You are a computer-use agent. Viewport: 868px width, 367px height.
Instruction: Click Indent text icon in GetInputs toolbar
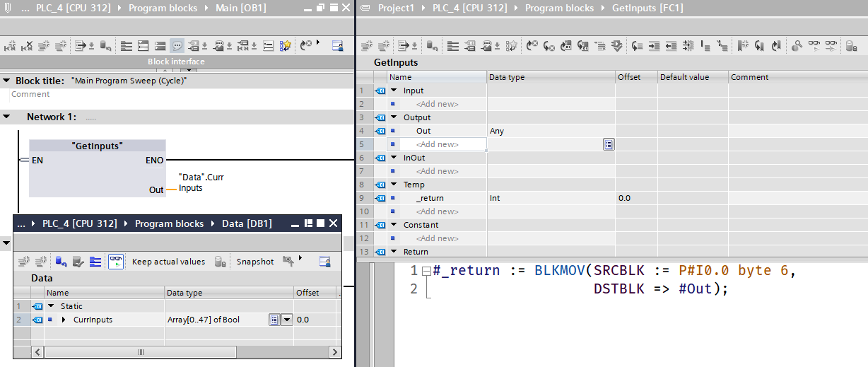tap(653, 46)
